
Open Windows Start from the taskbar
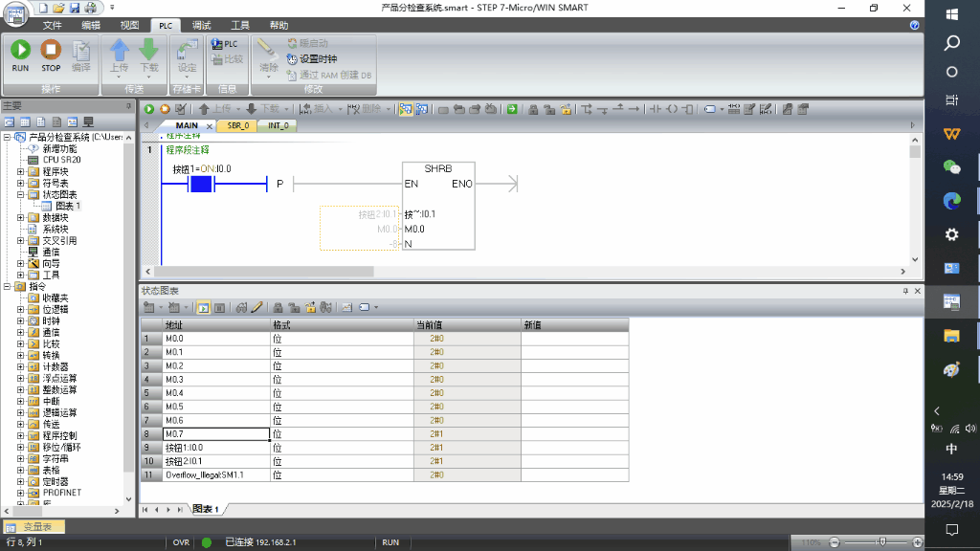pos(952,13)
